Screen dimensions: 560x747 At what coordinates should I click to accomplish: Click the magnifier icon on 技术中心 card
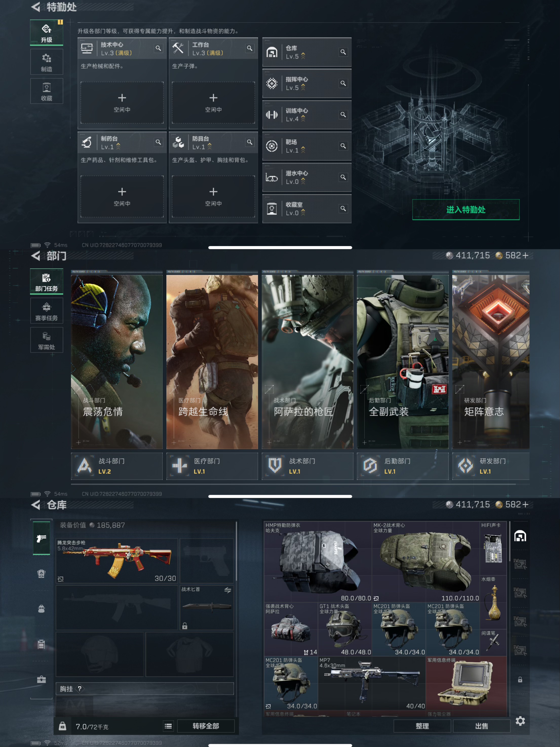pyautogui.click(x=158, y=48)
